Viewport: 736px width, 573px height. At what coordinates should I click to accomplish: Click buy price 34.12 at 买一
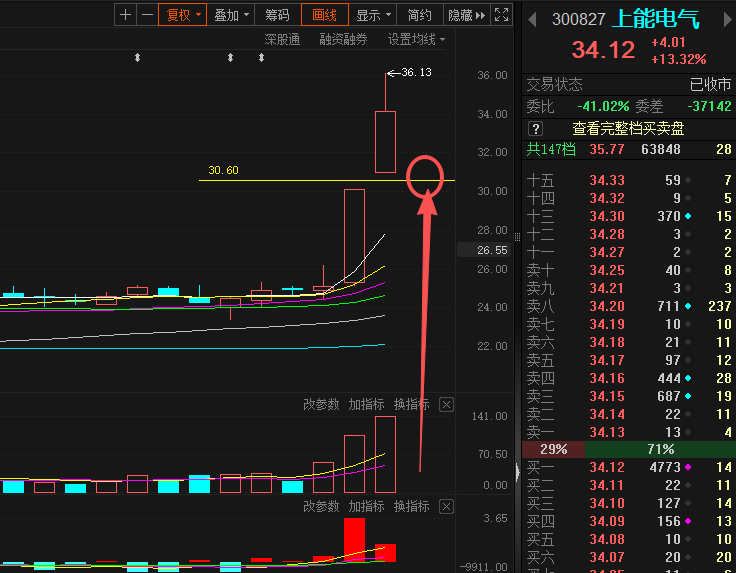click(x=607, y=467)
